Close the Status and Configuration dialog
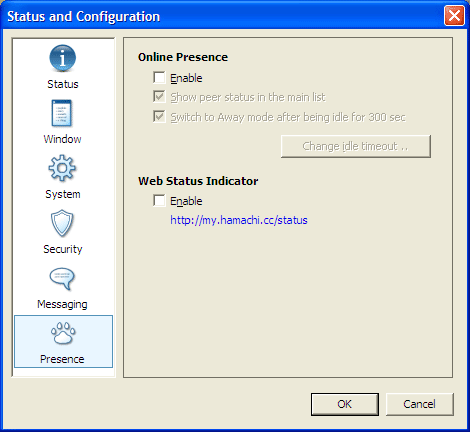 point(454,16)
